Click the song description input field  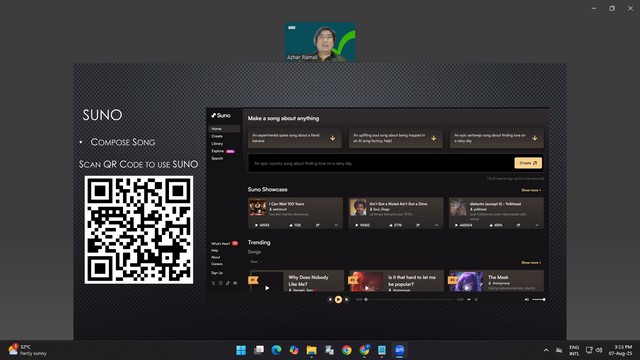[380, 163]
